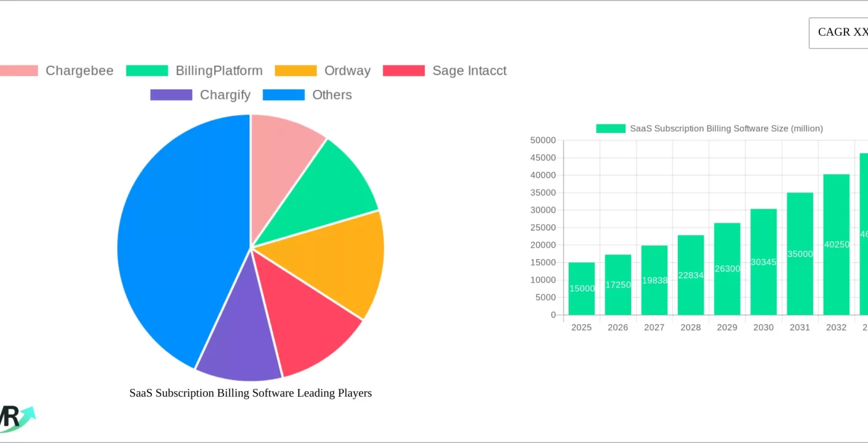The image size is (868, 443).
Task: Click the Chargebee pink legend swatch
Action: pos(18,71)
